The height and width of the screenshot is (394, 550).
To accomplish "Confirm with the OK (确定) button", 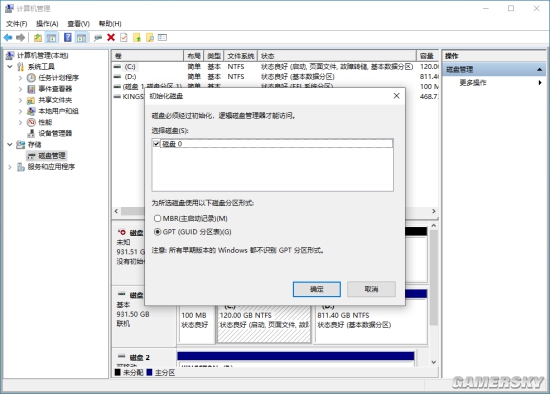I will [316, 289].
